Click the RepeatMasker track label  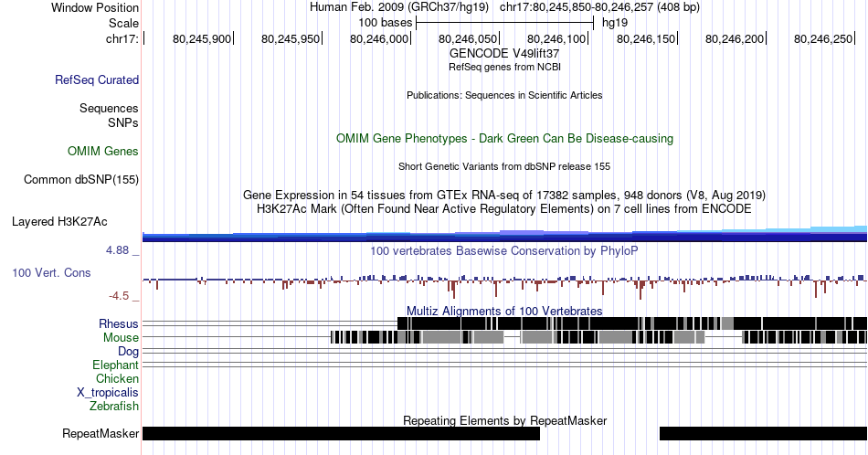[x=101, y=433]
